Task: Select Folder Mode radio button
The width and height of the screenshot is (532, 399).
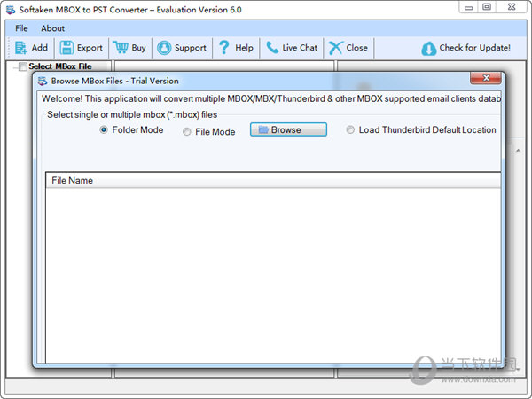Action: click(x=104, y=130)
